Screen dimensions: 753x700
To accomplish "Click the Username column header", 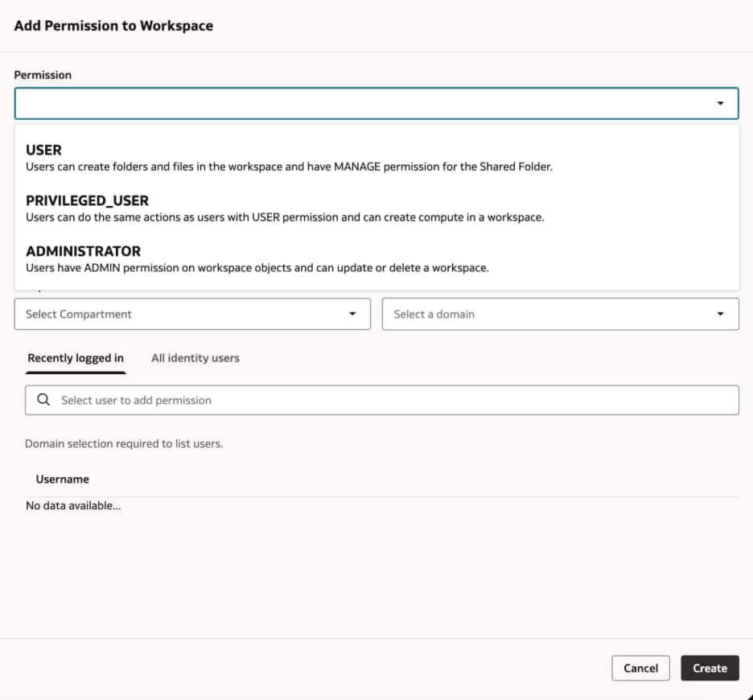I will click(x=63, y=480).
